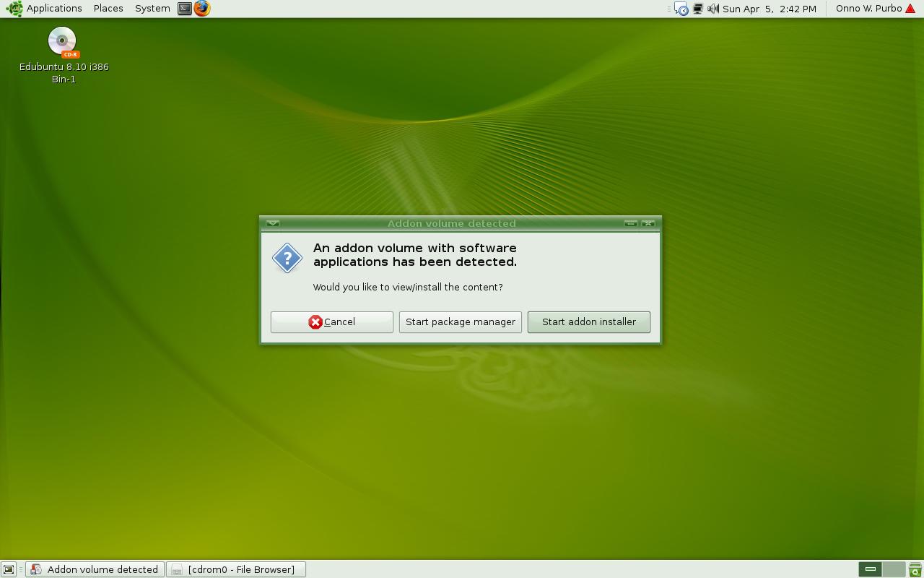The image size is (924, 578).
Task: Click Start package manager button
Action: click(x=461, y=322)
